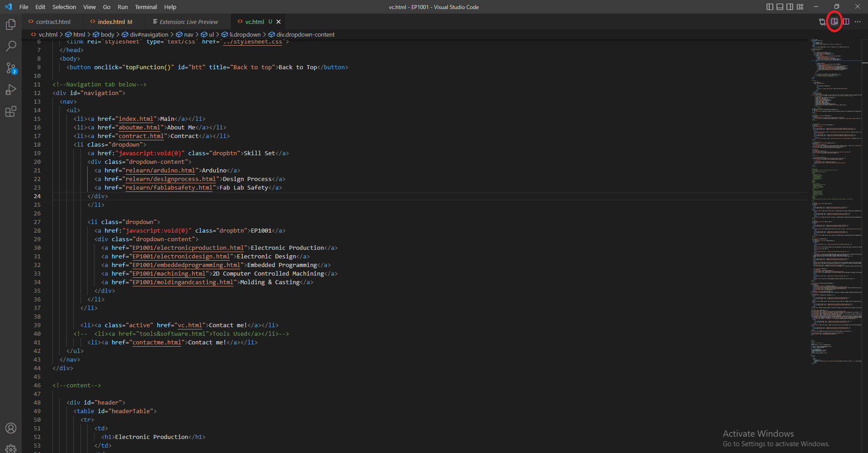868x453 pixels.
Task: Toggle the secondary side bar layout button
Action: (790, 7)
